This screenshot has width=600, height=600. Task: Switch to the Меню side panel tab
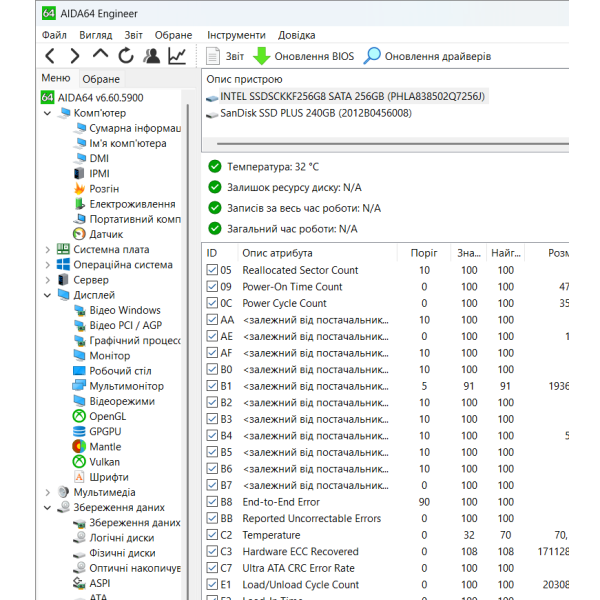click(x=56, y=78)
